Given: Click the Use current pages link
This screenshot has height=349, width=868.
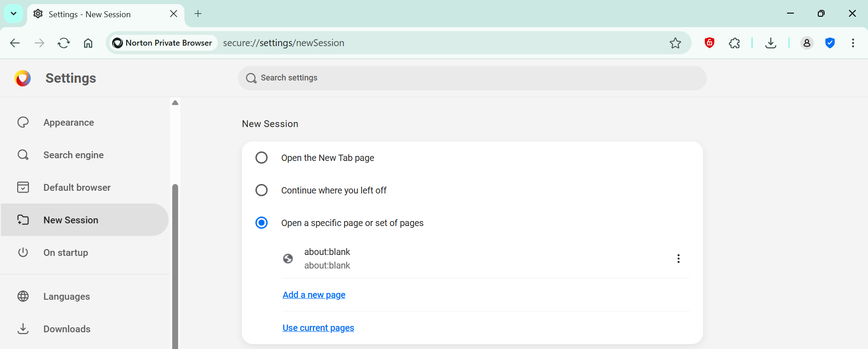Looking at the screenshot, I should pos(318,328).
